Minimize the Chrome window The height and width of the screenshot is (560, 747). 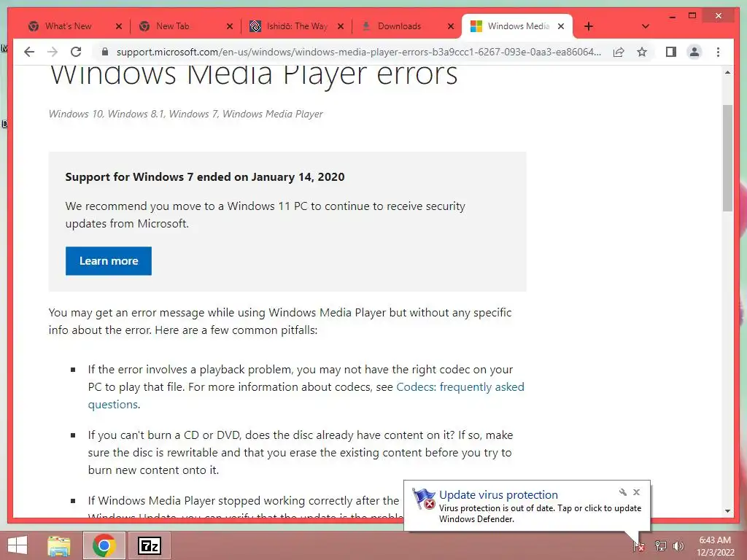click(x=672, y=16)
